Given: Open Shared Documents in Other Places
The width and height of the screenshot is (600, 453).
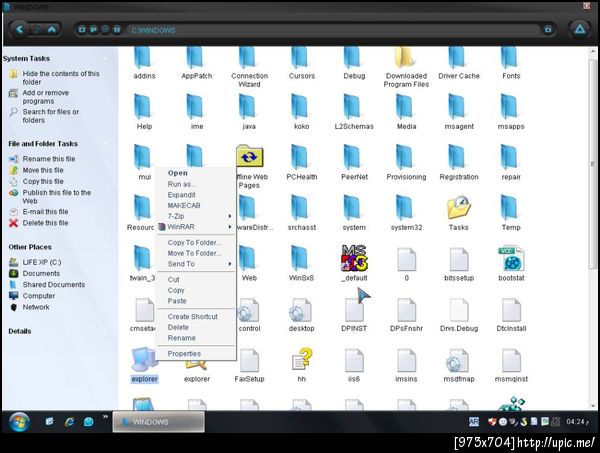Looking at the screenshot, I should click(54, 285).
